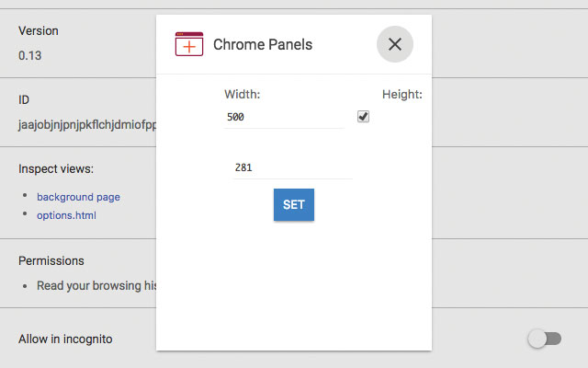Open the background page link
Image resolution: width=588 pixels, height=368 pixels.
click(78, 197)
